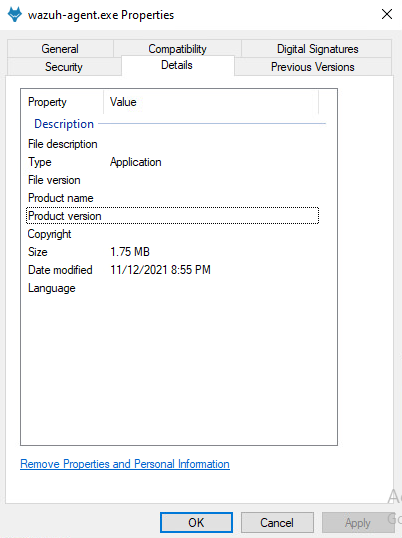Open the Compatibility tab

coord(177,48)
